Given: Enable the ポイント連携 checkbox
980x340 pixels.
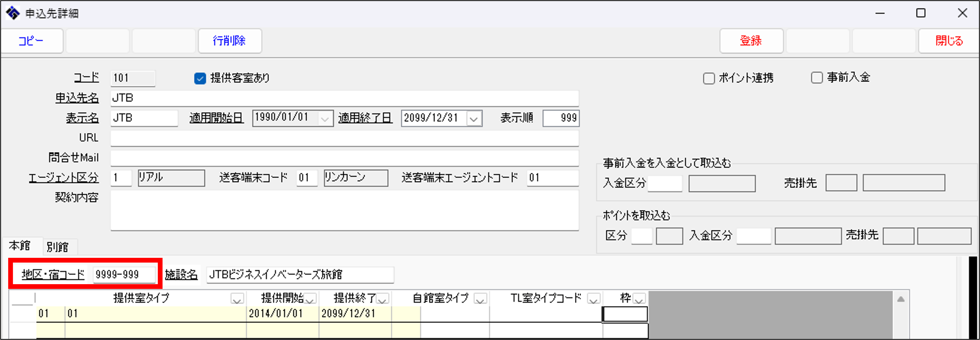Looking at the screenshot, I should coord(709,79).
